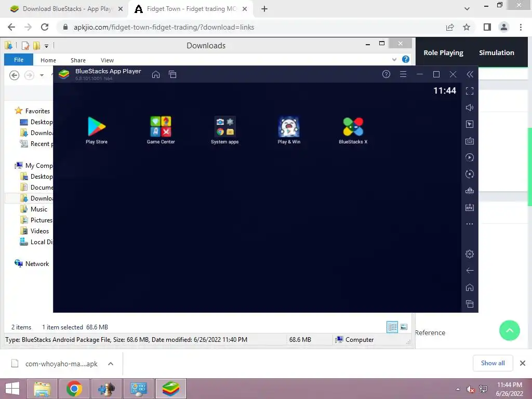Image resolution: width=532 pixels, height=399 pixels.
Task: Collapse the BlueStacks side toolbar
Action: pyautogui.click(x=470, y=74)
